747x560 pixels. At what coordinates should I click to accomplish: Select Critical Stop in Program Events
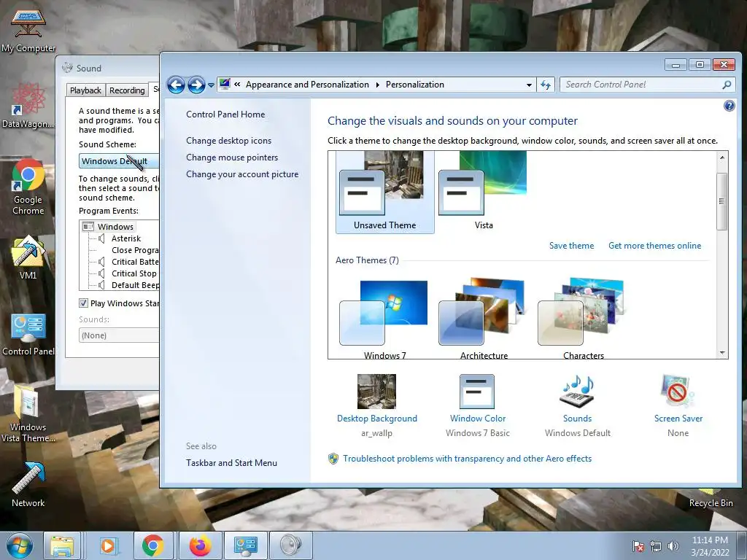tap(134, 273)
